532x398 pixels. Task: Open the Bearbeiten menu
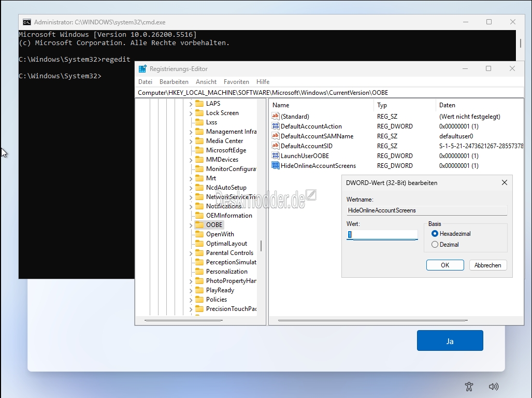[x=174, y=82]
